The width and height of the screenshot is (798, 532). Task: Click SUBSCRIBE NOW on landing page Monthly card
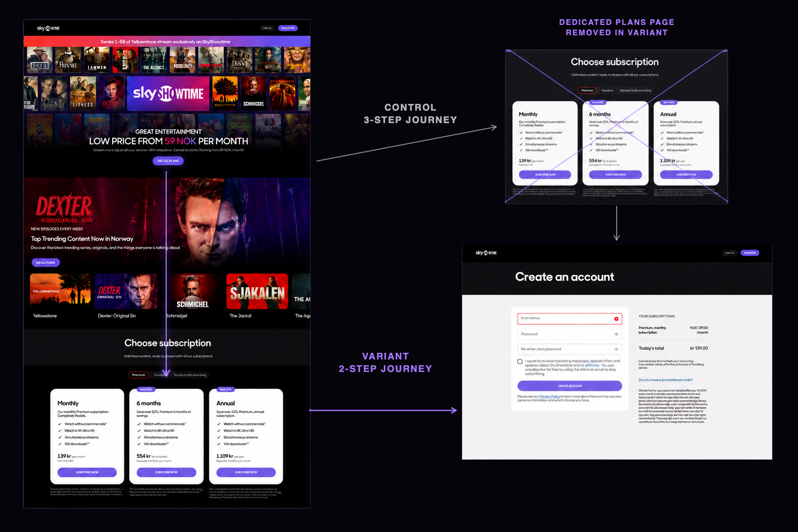(x=87, y=472)
